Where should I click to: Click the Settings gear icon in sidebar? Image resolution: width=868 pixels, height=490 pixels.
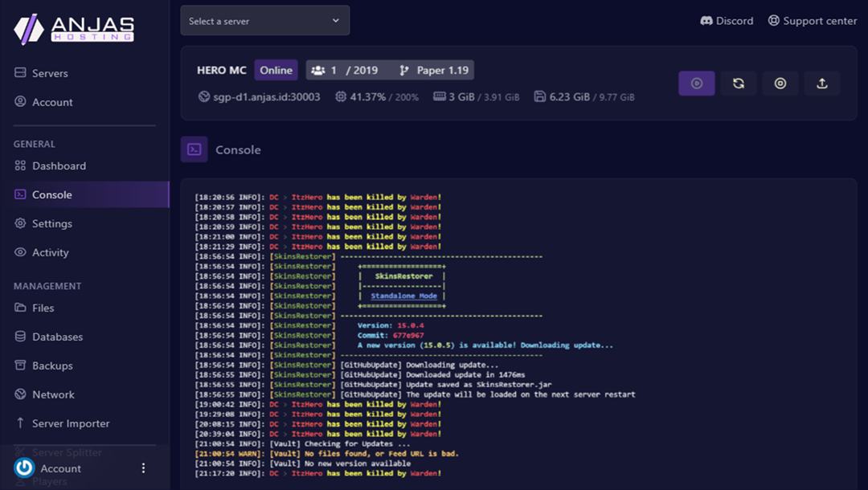click(x=20, y=223)
